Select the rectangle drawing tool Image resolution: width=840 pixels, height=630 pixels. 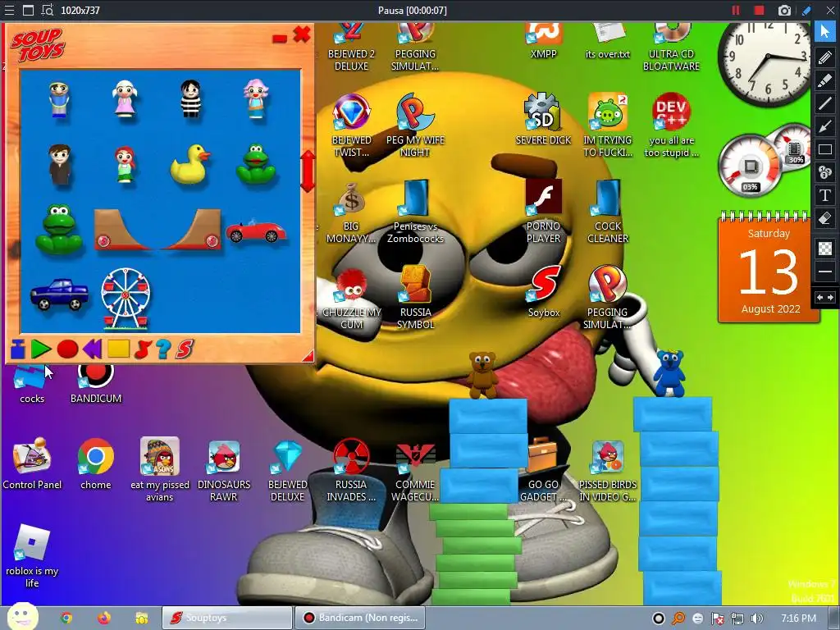pos(825,149)
